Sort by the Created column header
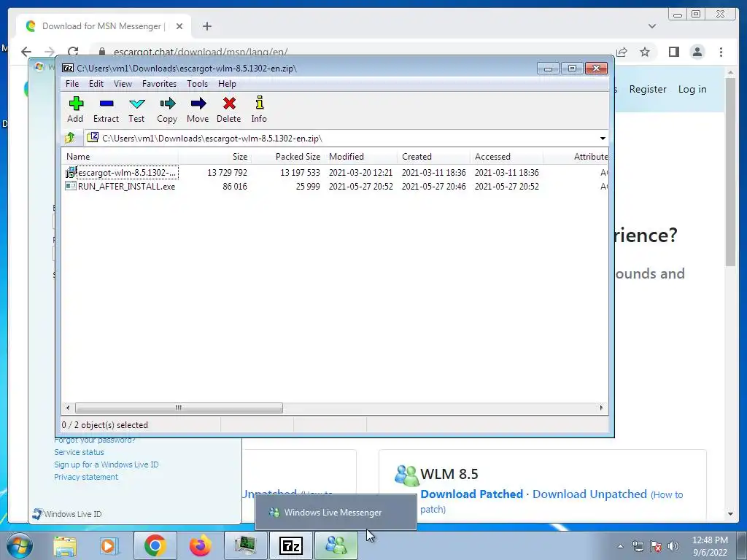The image size is (747, 560). (433, 156)
